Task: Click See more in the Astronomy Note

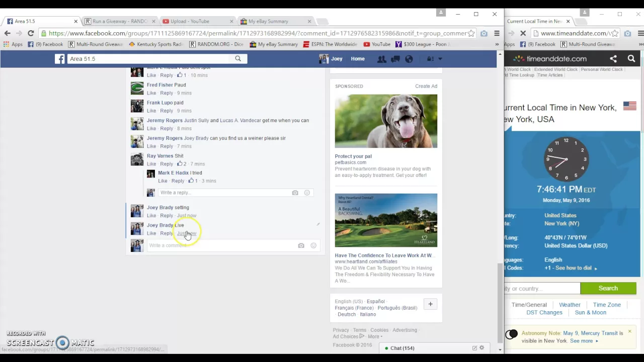Action: point(581,341)
